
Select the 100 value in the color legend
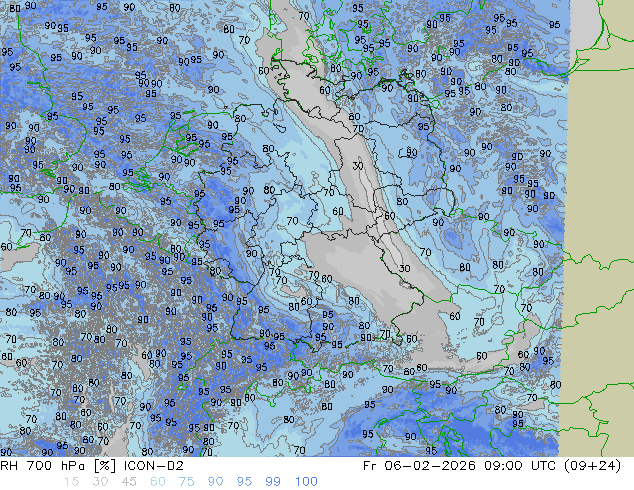pos(306,482)
